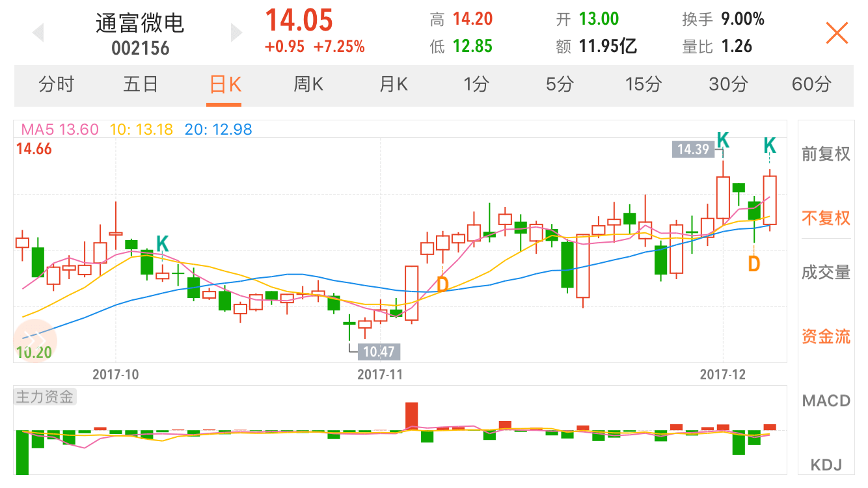Open the 月K tab
868x488 pixels.
tap(393, 85)
